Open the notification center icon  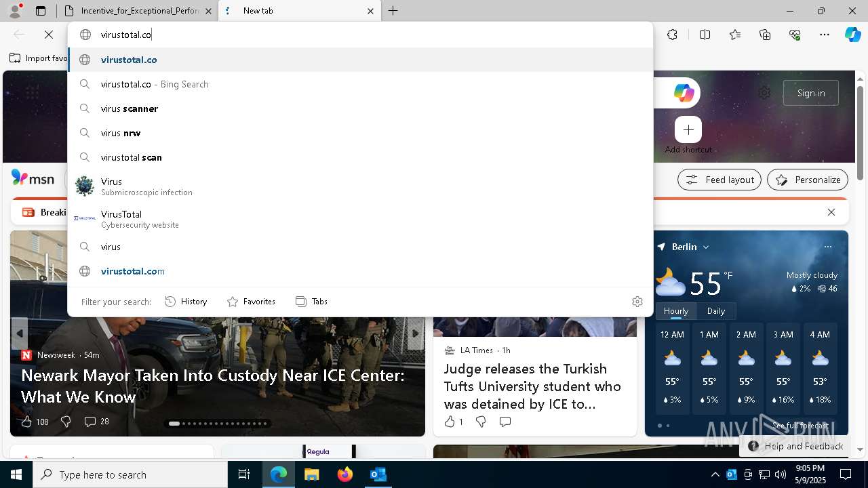(846, 474)
